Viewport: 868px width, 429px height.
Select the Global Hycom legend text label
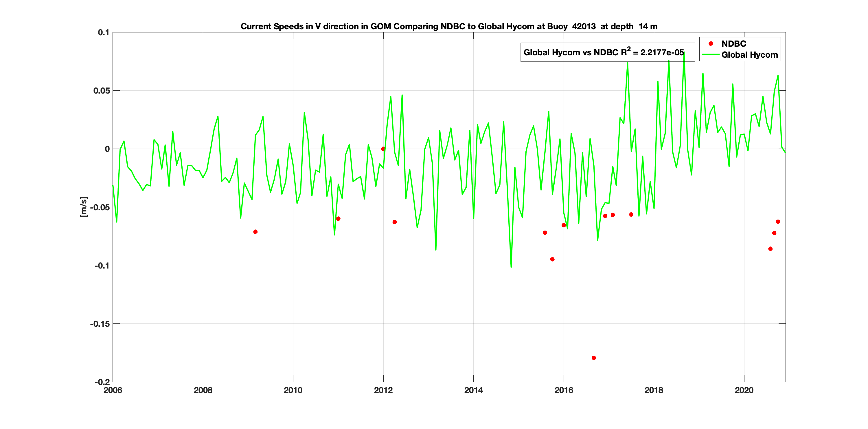749,55
